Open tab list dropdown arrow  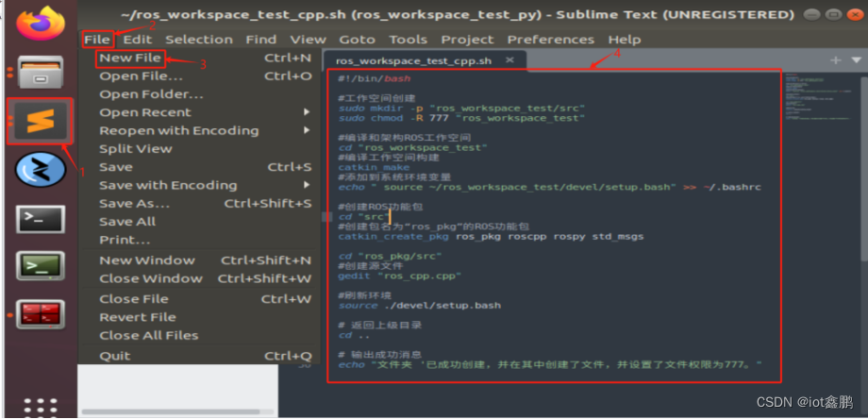coord(857,59)
